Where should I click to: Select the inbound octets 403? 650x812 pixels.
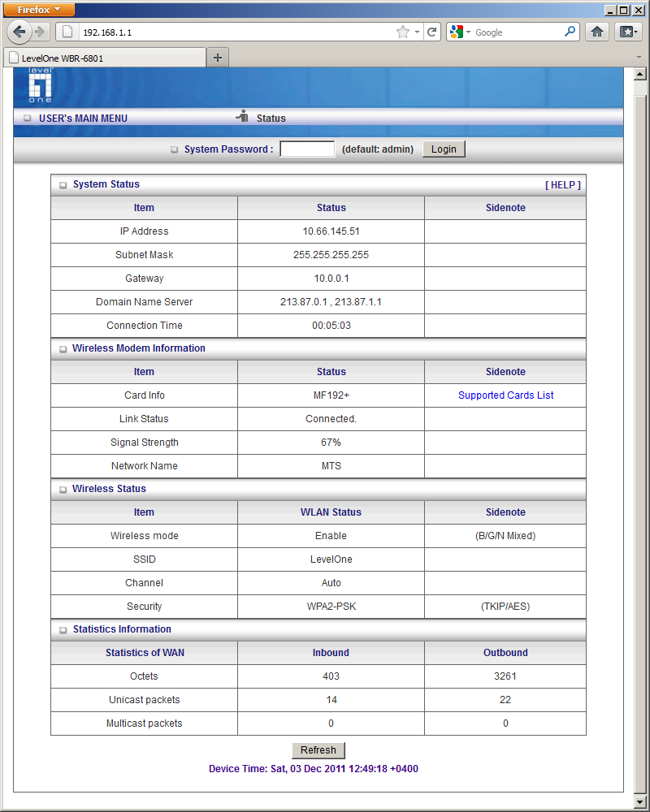[331, 676]
